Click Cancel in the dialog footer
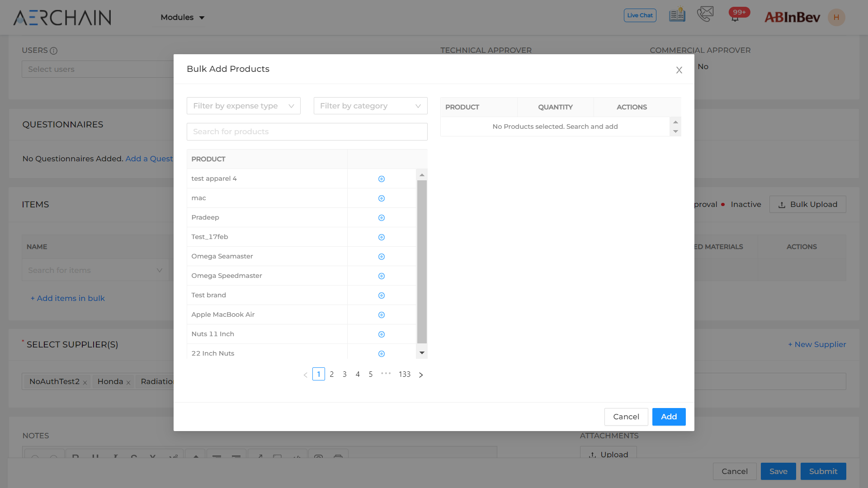This screenshot has height=488, width=868. 626,417
